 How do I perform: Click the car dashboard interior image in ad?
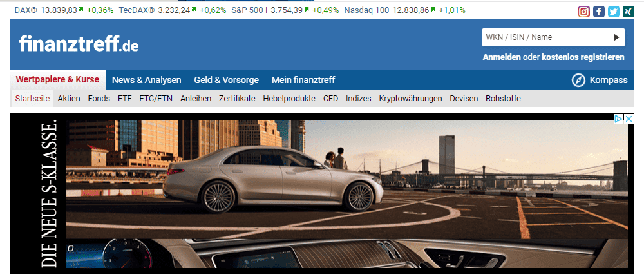tap(346, 253)
